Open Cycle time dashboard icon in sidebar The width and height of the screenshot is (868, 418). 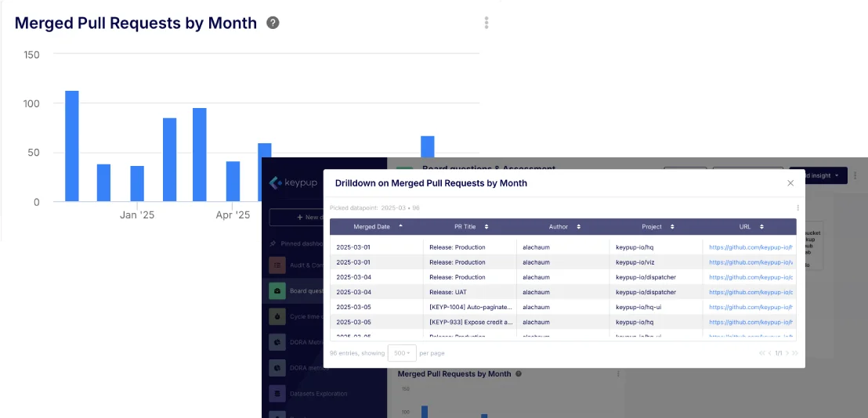click(277, 317)
